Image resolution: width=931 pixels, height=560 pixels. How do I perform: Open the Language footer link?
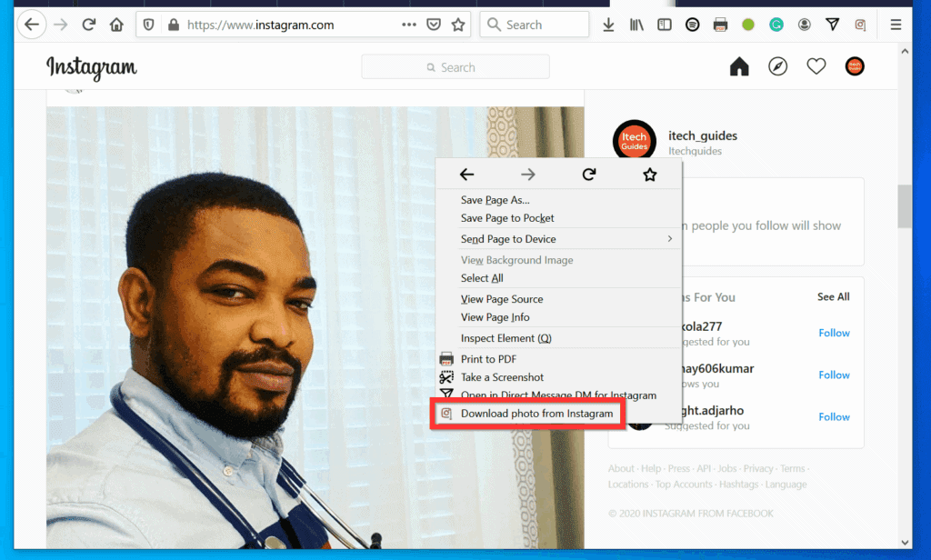pos(786,485)
